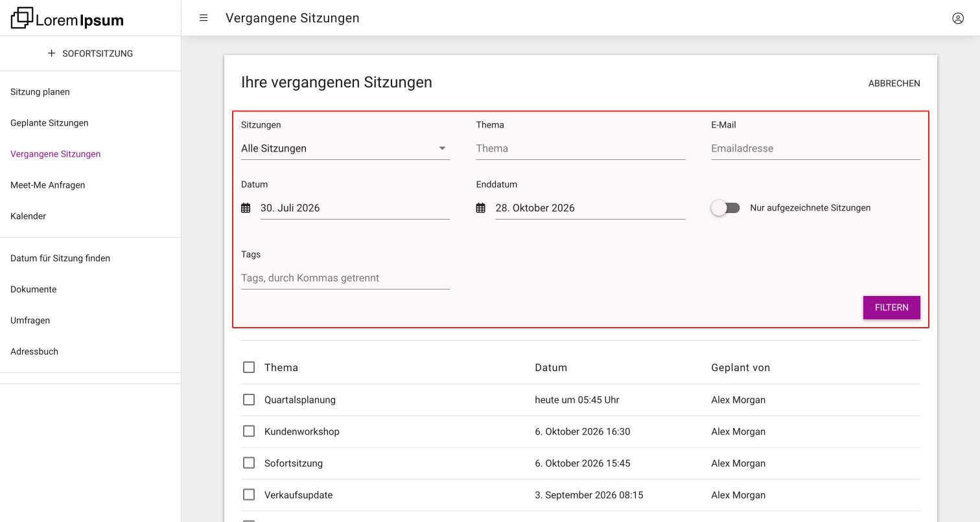Click the 'Kundenworkshop' session title
Viewport: 980px width, 522px height.
302,432
